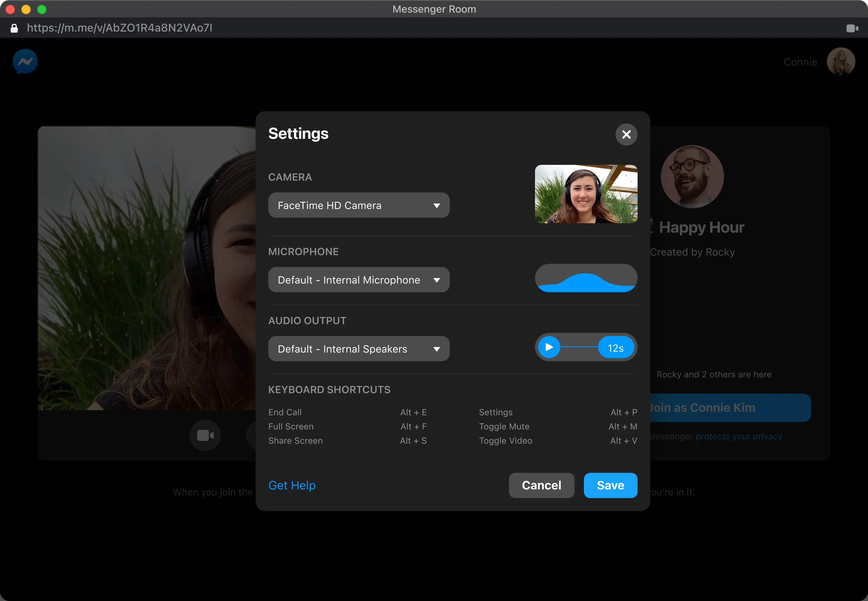Click the microphone level waveform
868x601 pixels.
[x=586, y=278]
